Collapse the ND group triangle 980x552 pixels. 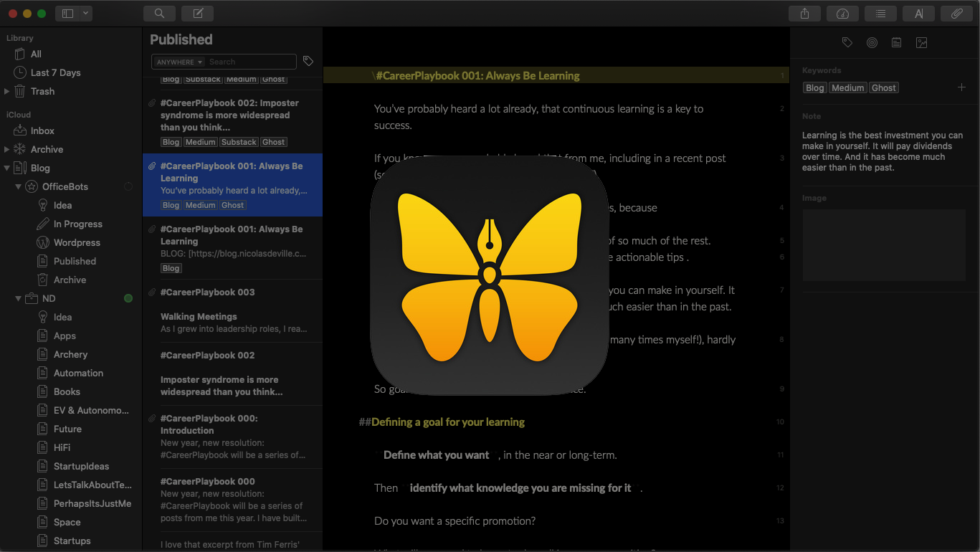[x=18, y=298]
